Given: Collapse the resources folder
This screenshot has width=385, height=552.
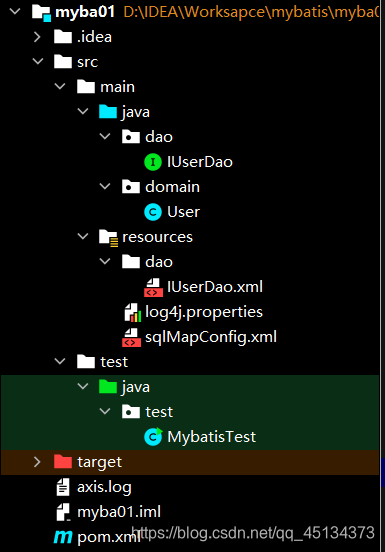Looking at the screenshot, I should click(x=83, y=237).
